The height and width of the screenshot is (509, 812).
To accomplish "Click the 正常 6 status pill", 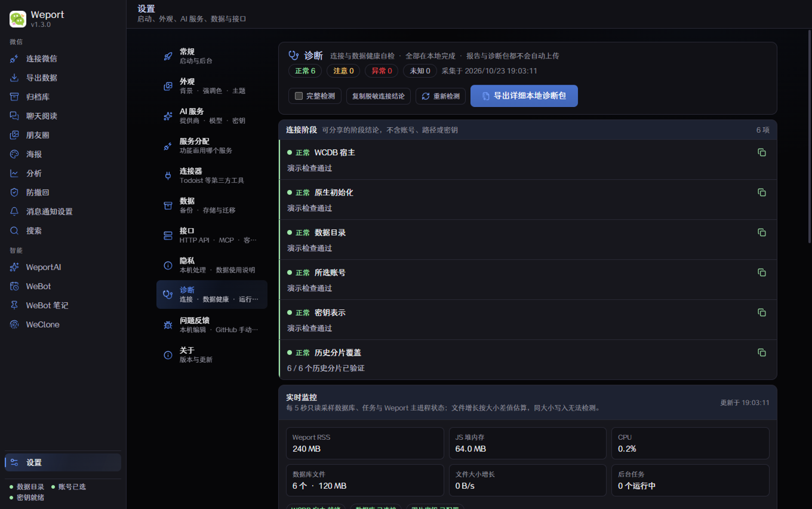I will coord(305,71).
